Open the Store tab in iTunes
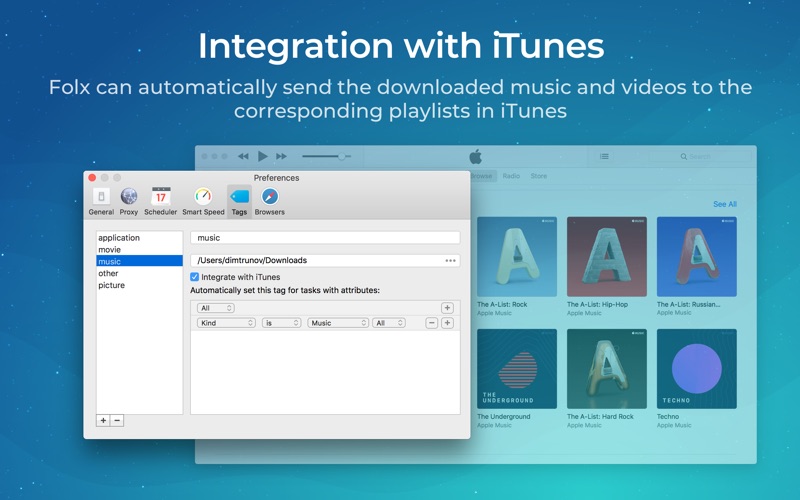Image resolution: width=800 pixels, height=500 pixels. coord(539,176)
